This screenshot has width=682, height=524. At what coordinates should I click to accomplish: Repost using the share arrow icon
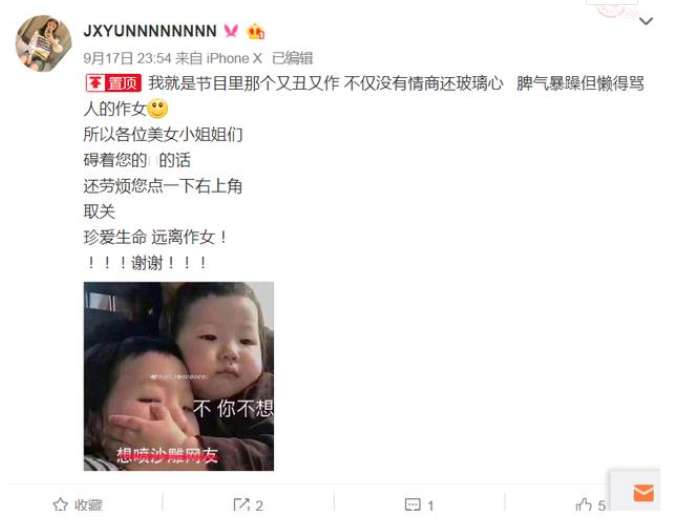[241, 505]
